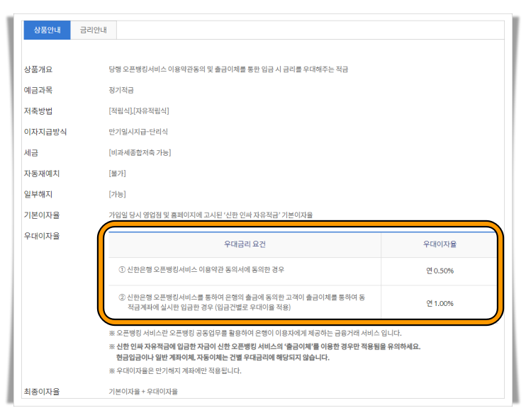This screenshot has width=526, height=420.
Task: Select the 상품개요 row label
Action: coord(38,69)
